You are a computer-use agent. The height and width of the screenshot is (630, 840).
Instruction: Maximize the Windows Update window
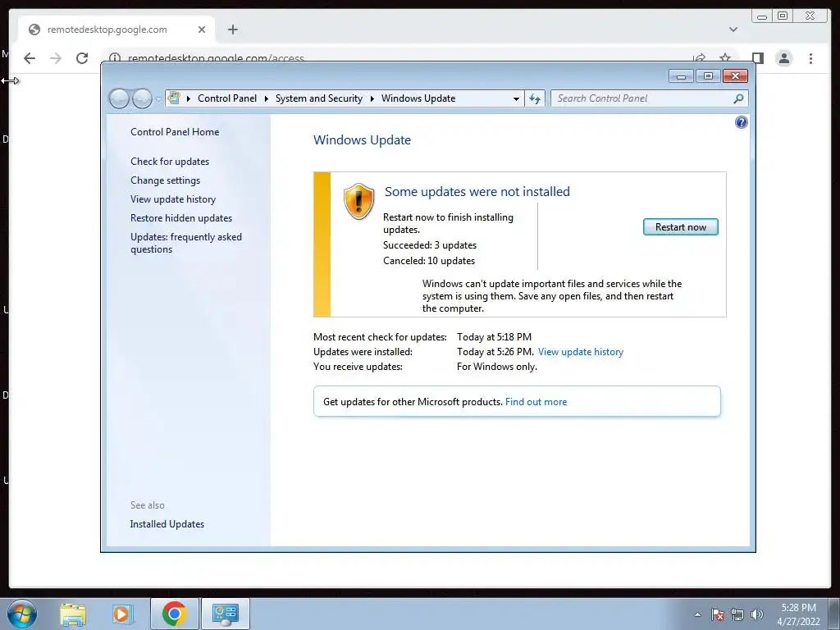tap(708, 76)
